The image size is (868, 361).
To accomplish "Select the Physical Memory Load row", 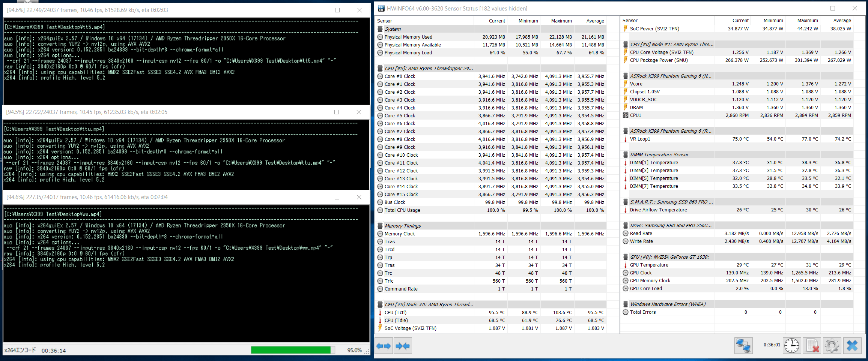I will pyautogui.click(x=491, y=52).
